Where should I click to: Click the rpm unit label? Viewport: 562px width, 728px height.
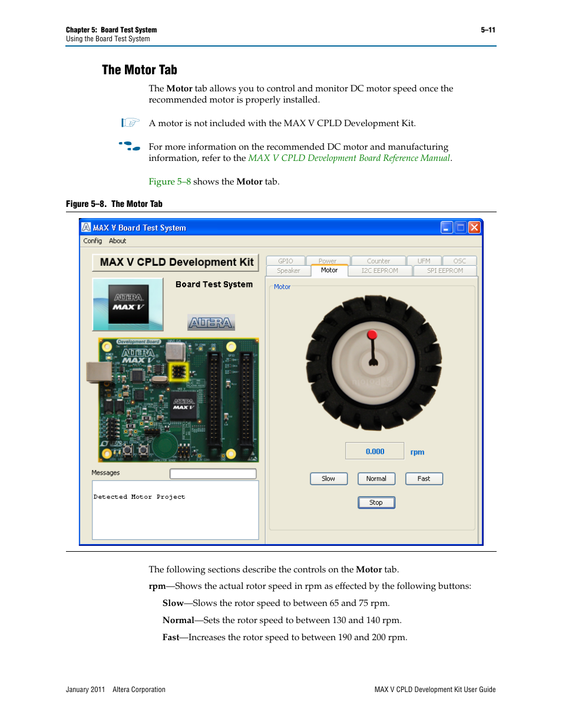[x=417, y=452]
